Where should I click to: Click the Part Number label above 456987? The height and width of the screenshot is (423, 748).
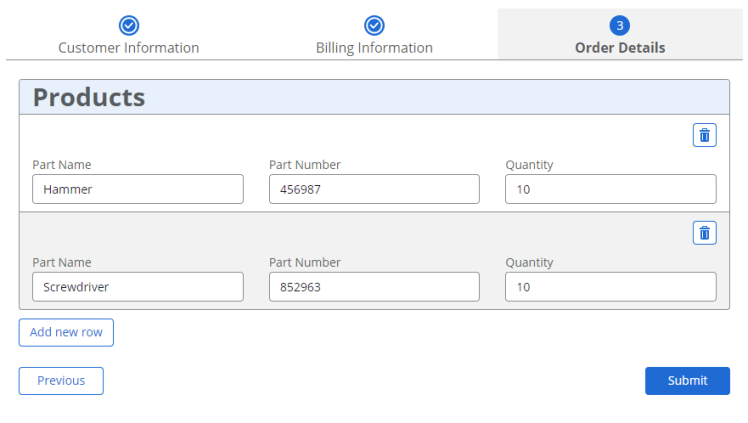click(x=305, y=165)
